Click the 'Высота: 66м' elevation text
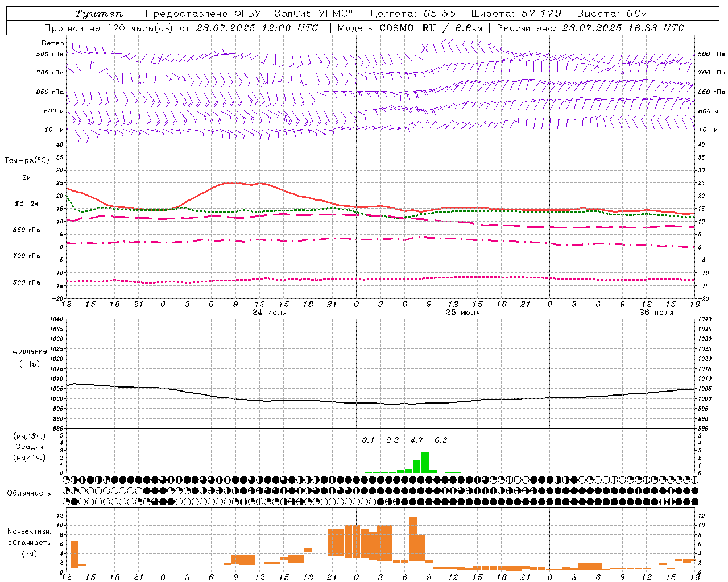 pyautogui.click(x=612, y=14)
